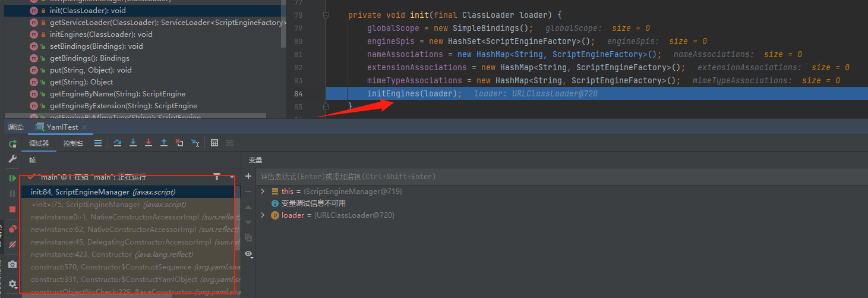
Task: Expand the 'this' variable node
Action: [x=263, y=192]
